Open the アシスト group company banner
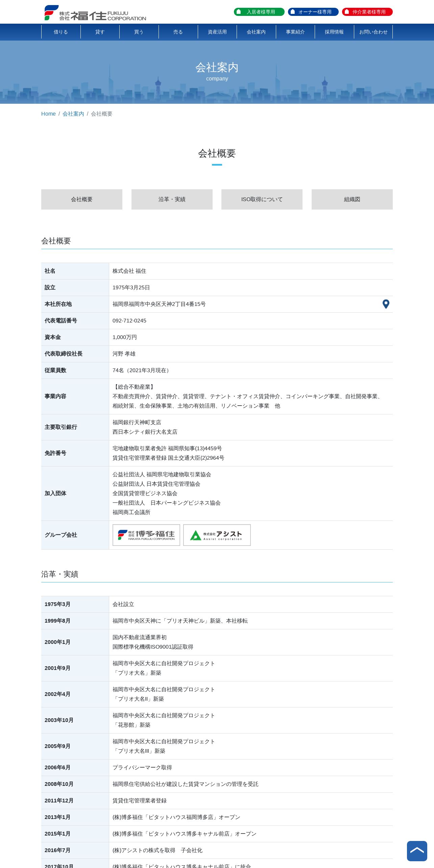Screen dimensions: 434x868 pos(217,535)
